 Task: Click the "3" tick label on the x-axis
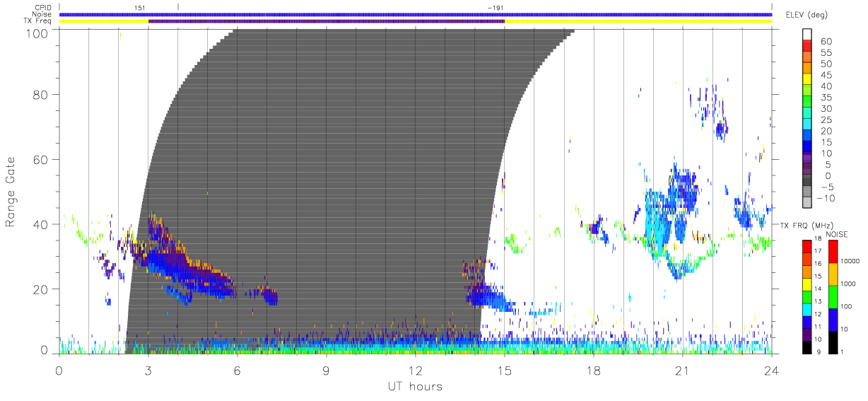(148, 370)
